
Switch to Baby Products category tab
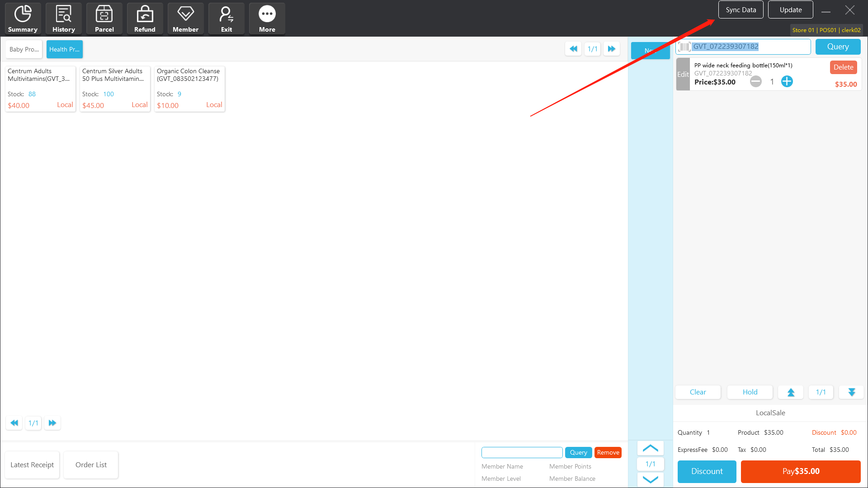[x=24, y=49]
